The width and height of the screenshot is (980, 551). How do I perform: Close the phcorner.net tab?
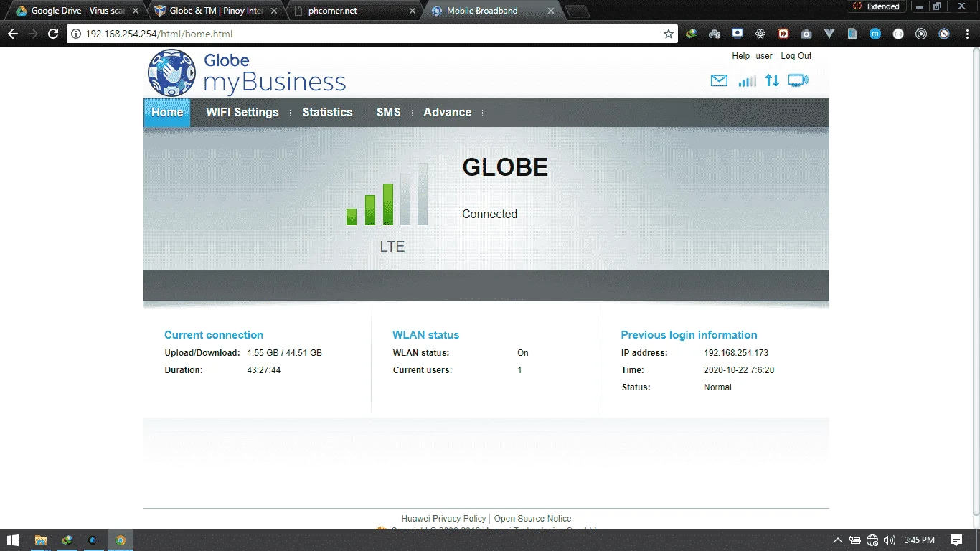412,11
